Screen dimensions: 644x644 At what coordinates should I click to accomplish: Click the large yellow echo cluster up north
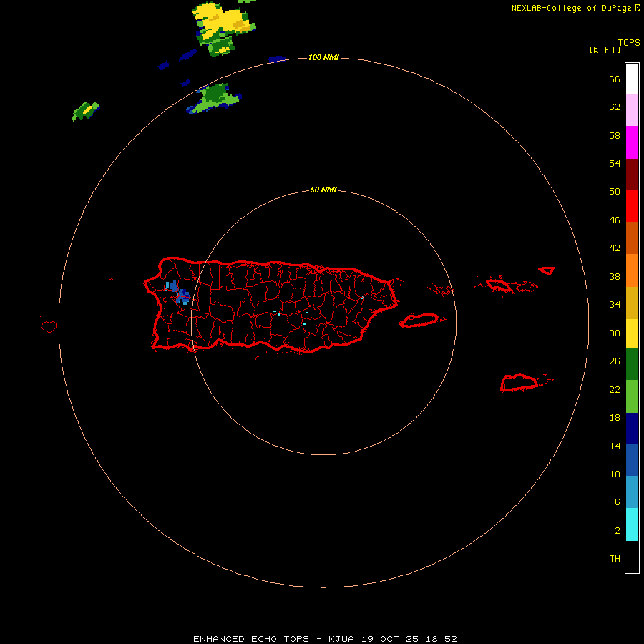coord(223,28)
